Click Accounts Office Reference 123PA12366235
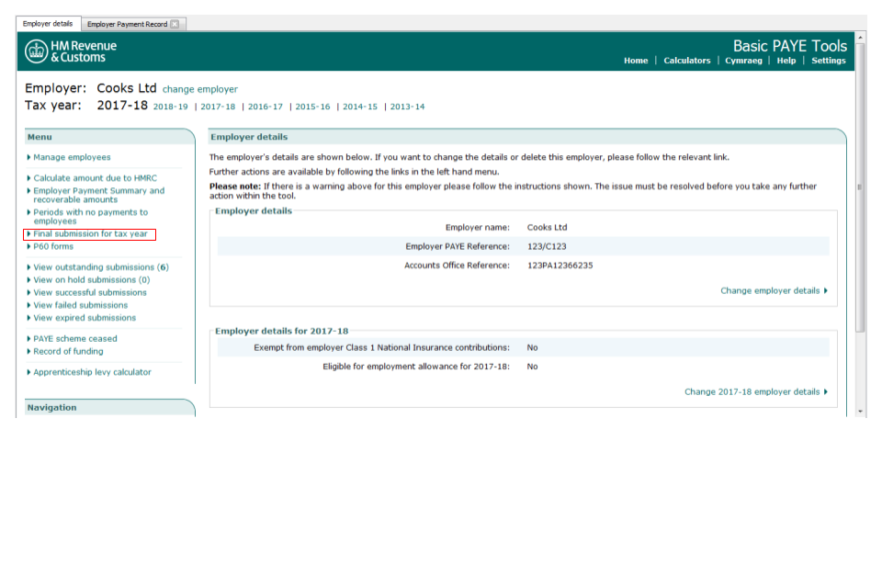 (x=560, y=266)
